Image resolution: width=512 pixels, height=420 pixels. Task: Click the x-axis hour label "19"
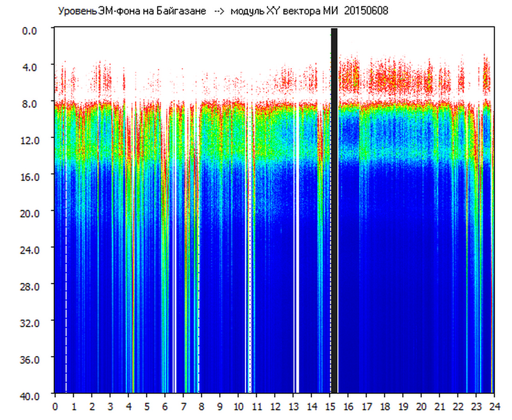point(403,406)
